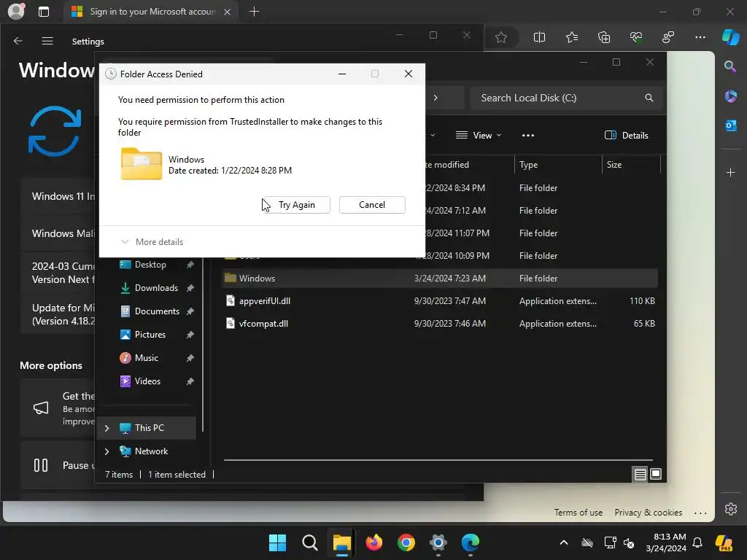
Task: Open Edge Browser essentials heart icon
Action: pyautogui.click(x=636, y=37)
